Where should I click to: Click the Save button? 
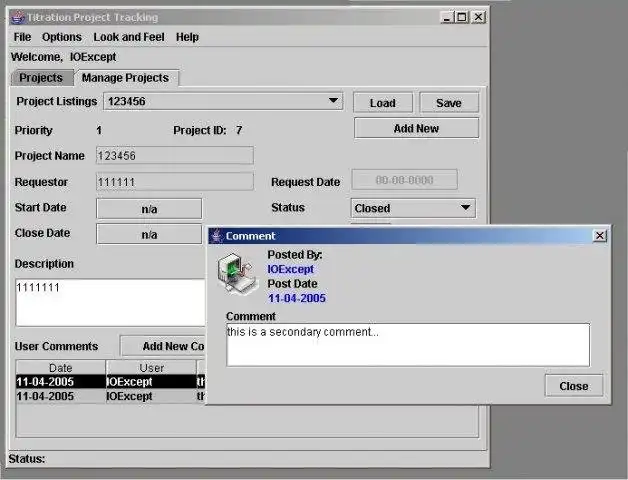(x=449, y=103)
